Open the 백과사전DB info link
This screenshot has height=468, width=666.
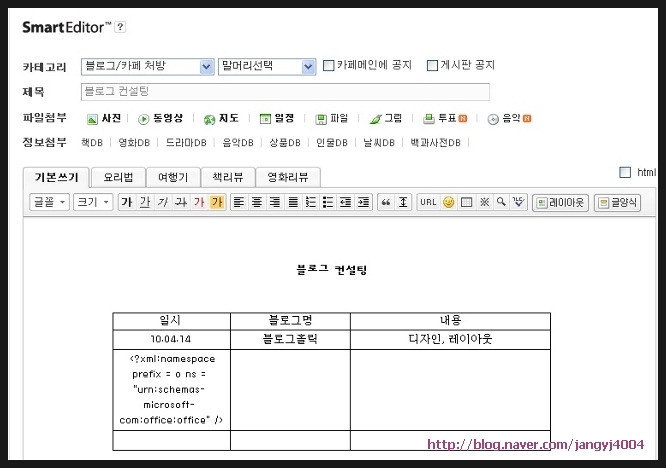pos(435,143)
